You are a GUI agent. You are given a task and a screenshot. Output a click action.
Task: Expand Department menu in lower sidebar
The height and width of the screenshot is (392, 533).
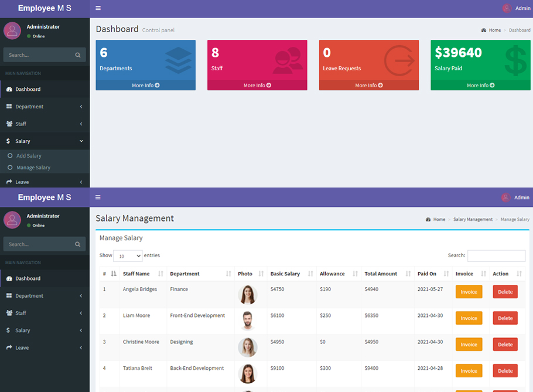coord(45,296)
